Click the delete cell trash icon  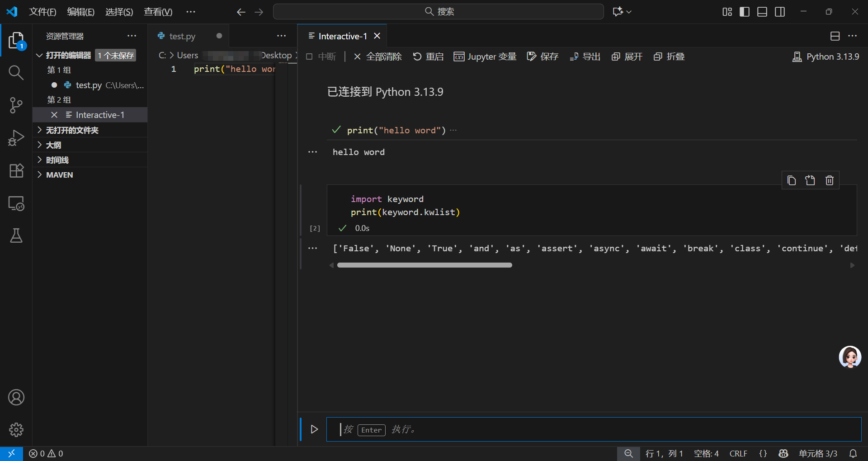(x=829, y=180)
